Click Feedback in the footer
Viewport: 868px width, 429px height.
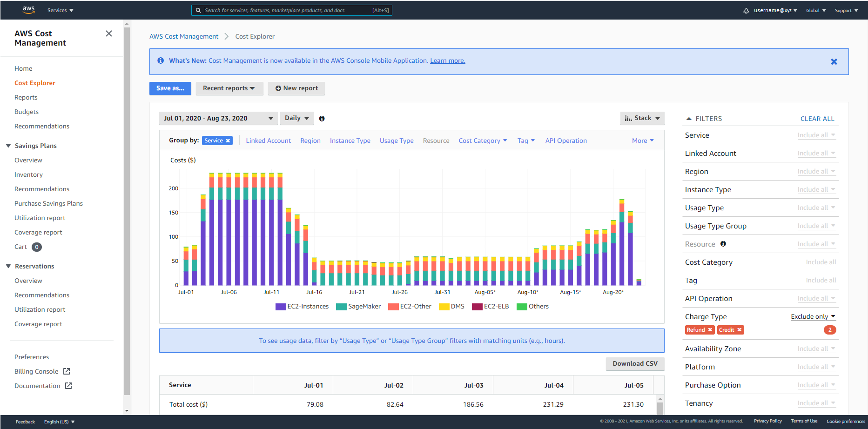[25, 422]
